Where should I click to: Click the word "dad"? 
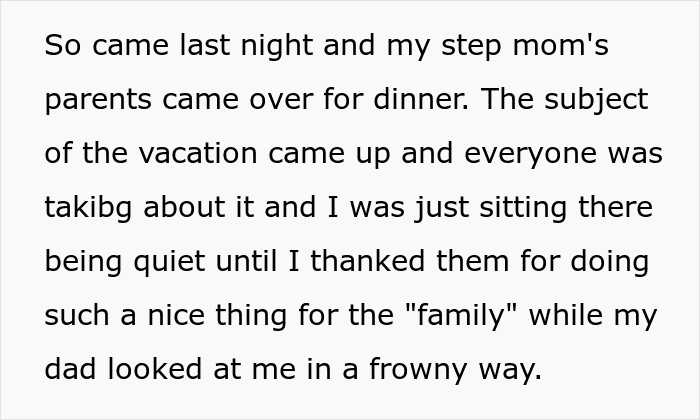pos(70,371)
